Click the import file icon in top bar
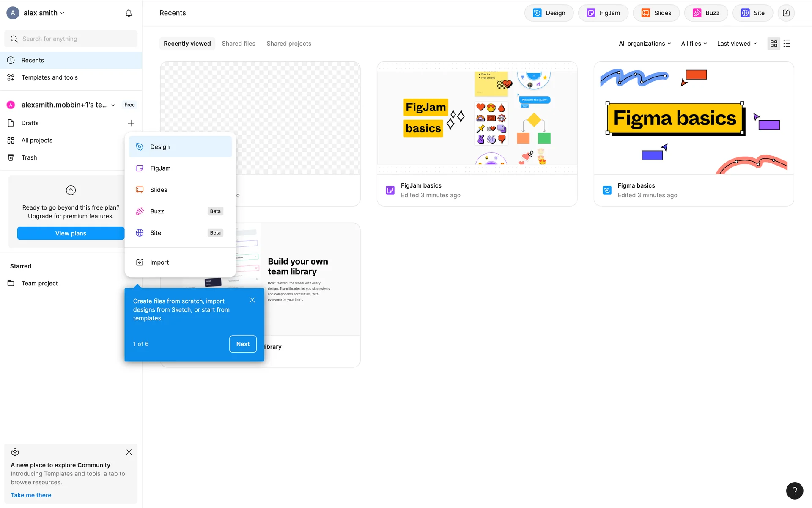The width and height of the screenshot is (812, 508). (786, 13)
